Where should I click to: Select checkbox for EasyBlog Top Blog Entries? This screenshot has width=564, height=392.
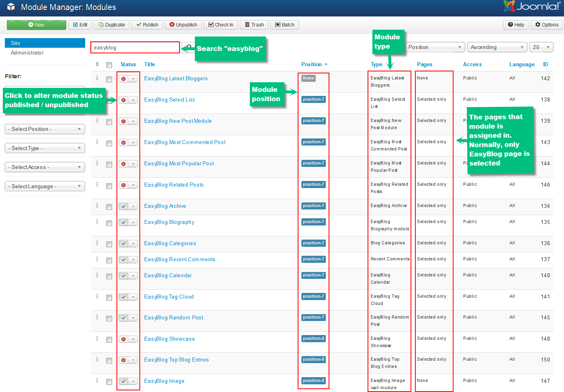tap(109, 361)
